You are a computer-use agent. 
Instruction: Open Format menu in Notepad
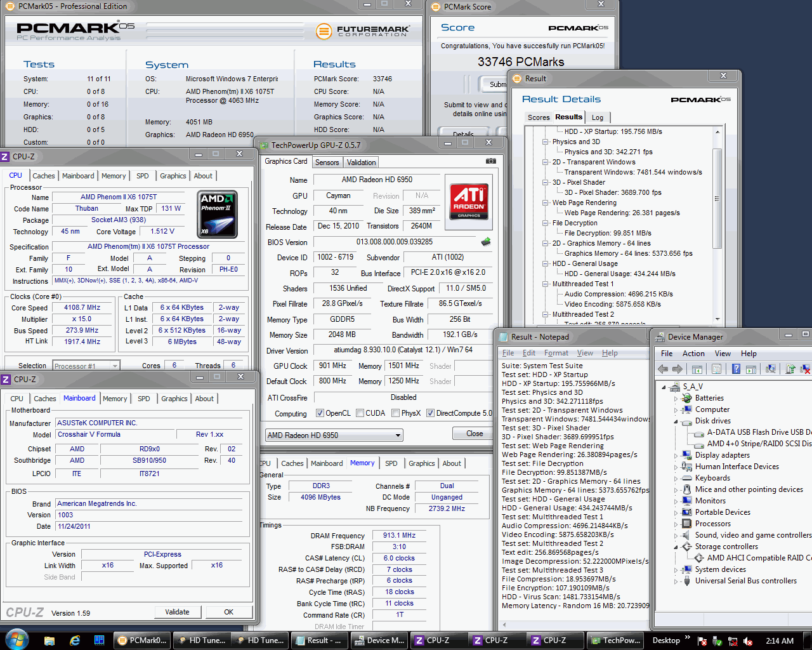(x=556, y=353)
